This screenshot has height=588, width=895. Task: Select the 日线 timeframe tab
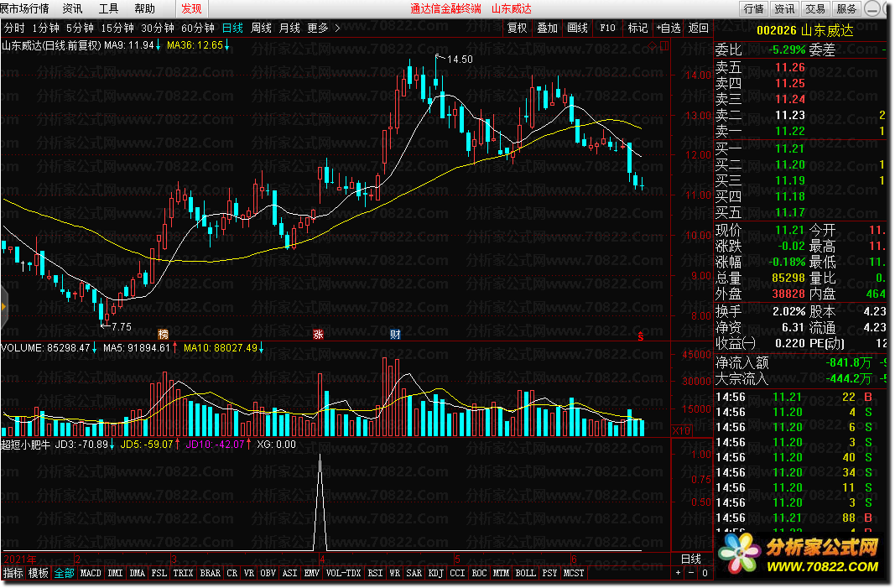232,28
